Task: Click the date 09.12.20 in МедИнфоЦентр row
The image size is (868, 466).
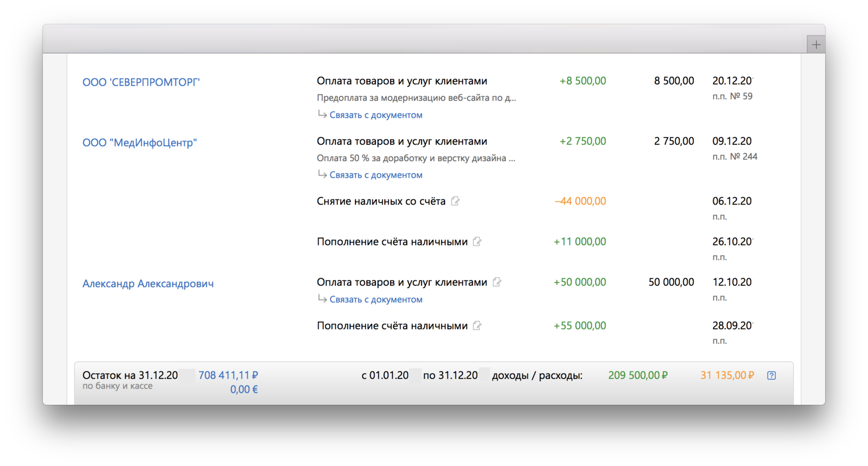Action: click(x=732, y=141)
